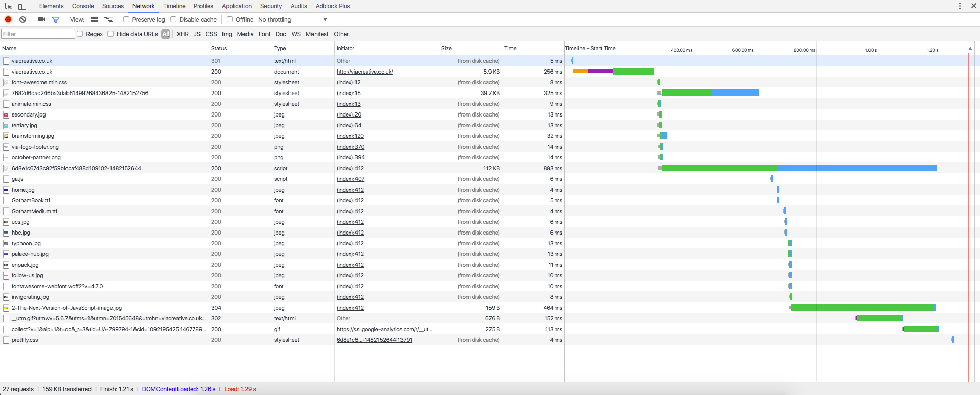Filter requests by CSS
Screen dimensions: 980x395
pyautogui.click(x=211, y=34)
